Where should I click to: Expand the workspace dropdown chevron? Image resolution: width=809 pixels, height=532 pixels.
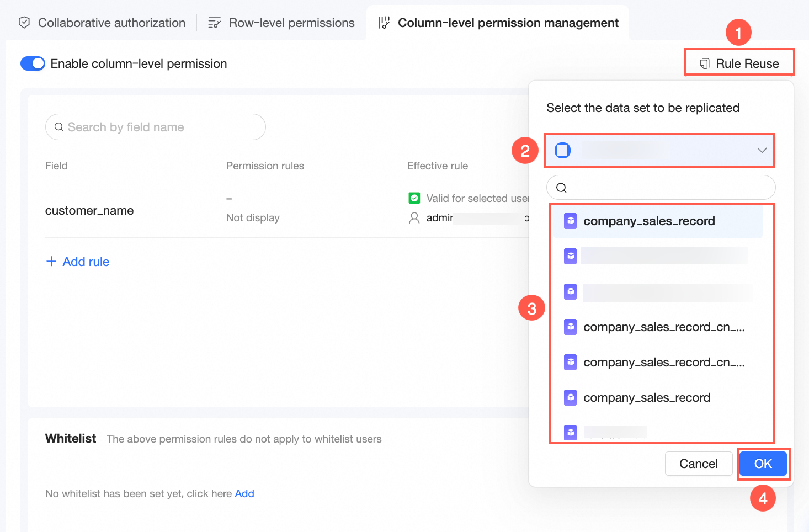[762, 150]
